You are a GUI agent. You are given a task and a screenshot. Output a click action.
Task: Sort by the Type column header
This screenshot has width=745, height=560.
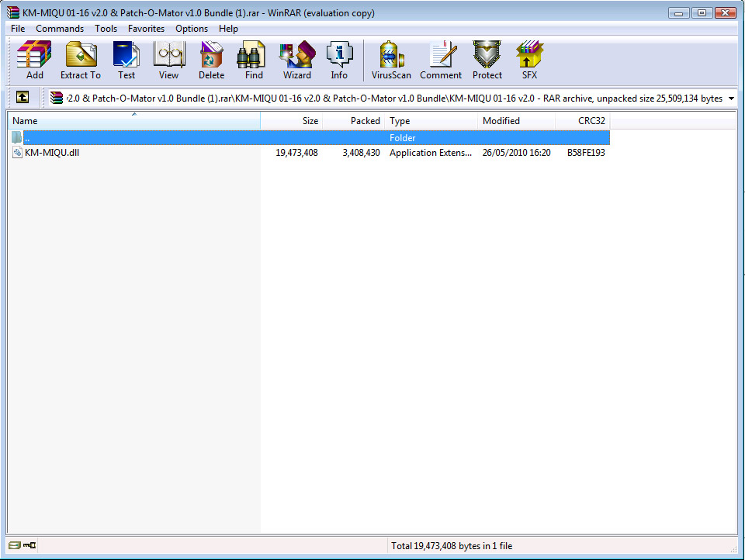tap(431, 121)
